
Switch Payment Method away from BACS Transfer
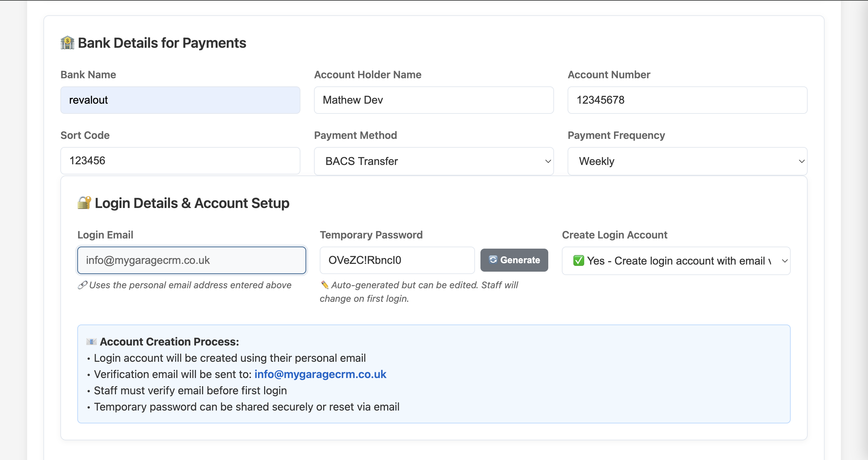coord(433,161)
